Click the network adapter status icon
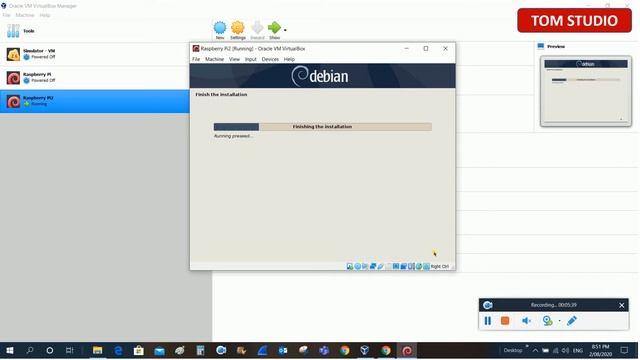This screenshot has width=640, height=360. point(373,267)
